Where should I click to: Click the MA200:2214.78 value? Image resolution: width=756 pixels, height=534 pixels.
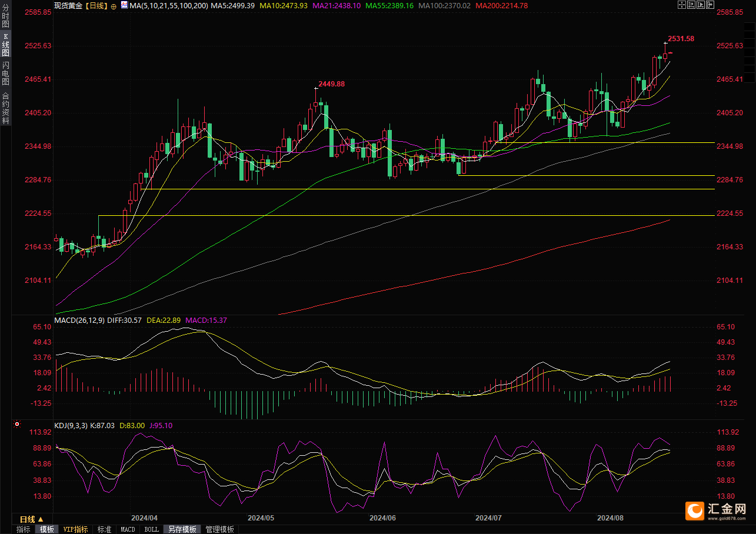coord(501,5)
